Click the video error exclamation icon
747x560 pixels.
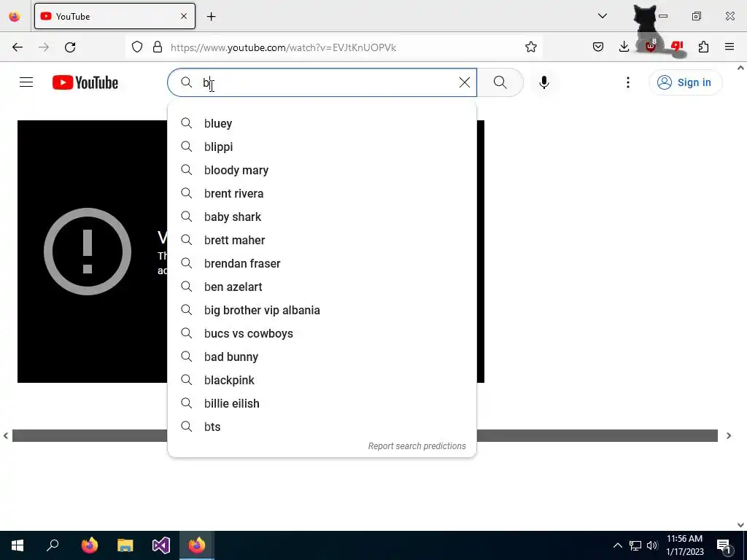(88, 252)
